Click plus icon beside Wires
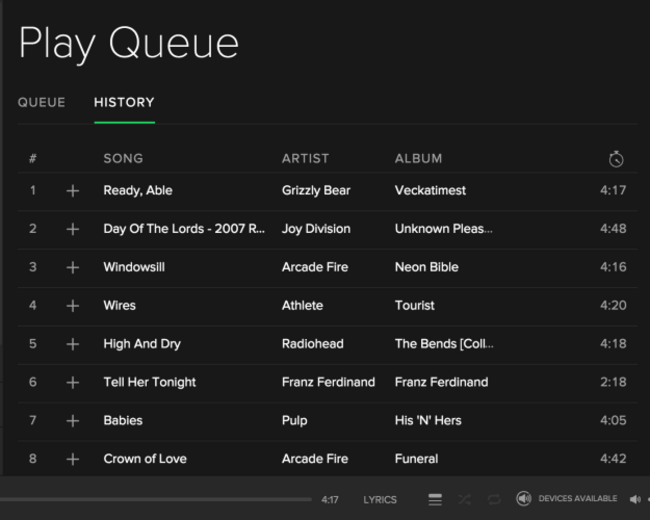The image size is (650, 520). tap(73, 306)
